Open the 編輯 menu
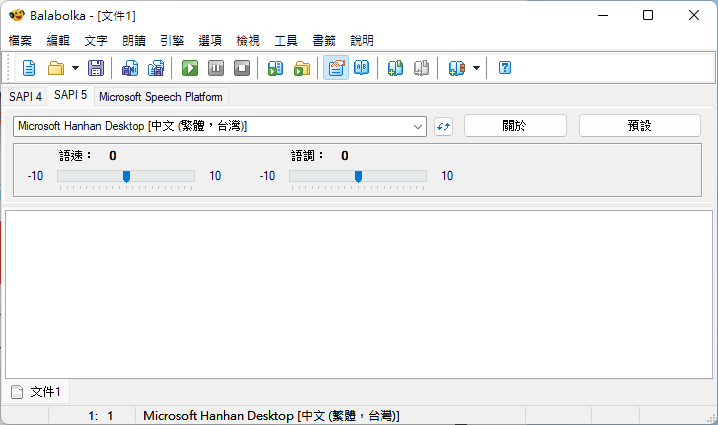Viewport: 718px width, 425px height. (x=58, y=41)
